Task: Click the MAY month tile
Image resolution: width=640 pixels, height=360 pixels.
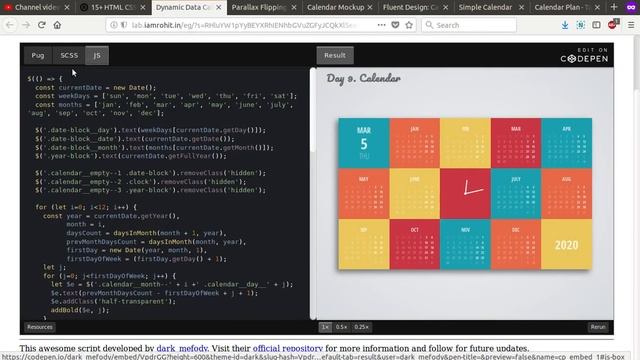Action: tap(364, 193)
